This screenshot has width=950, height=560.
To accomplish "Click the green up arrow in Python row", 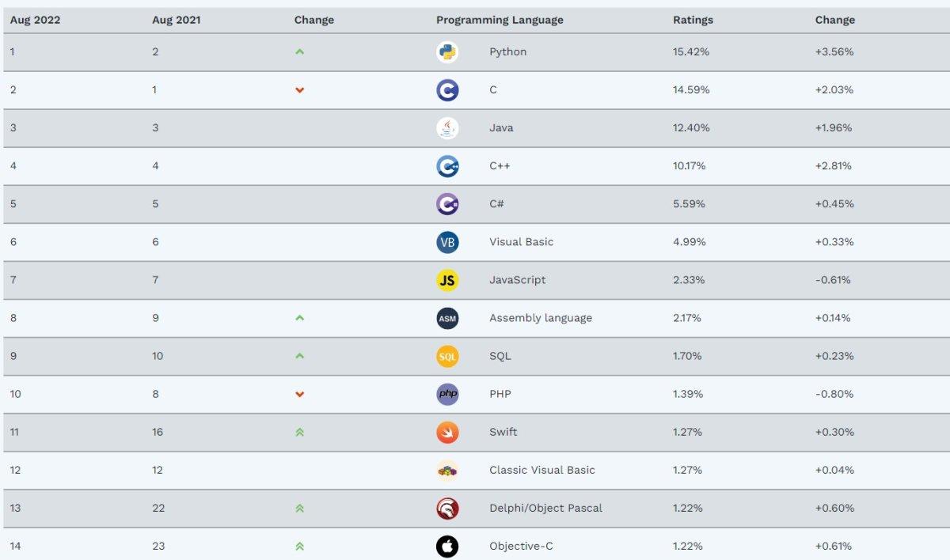I will pyautogui.click(x=299, y=52).
